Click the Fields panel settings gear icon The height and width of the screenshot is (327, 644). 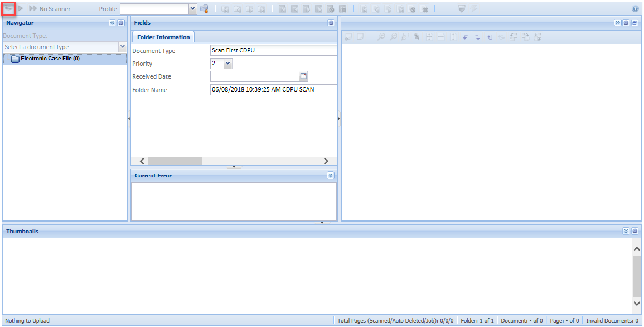(331, 23)
